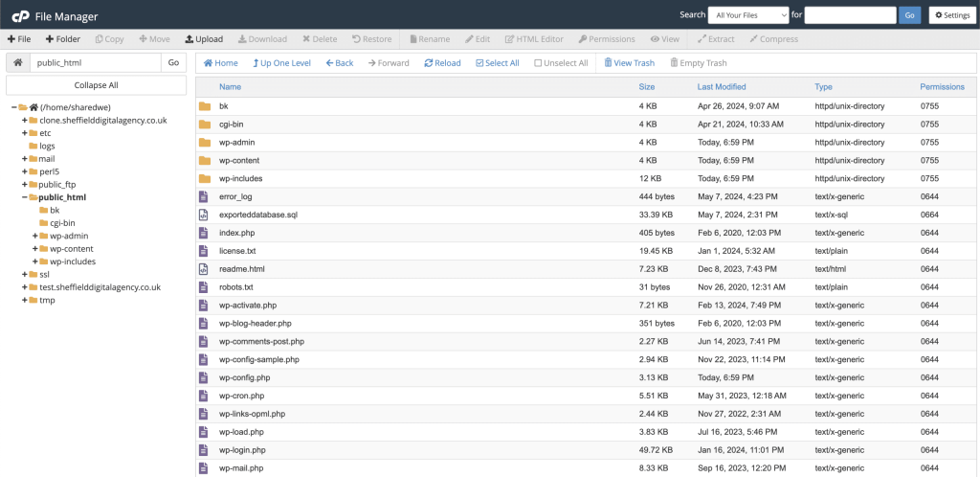Expand the etc folder in tree
This screenshot has height=477, width=980.
[x=24, y=133]
